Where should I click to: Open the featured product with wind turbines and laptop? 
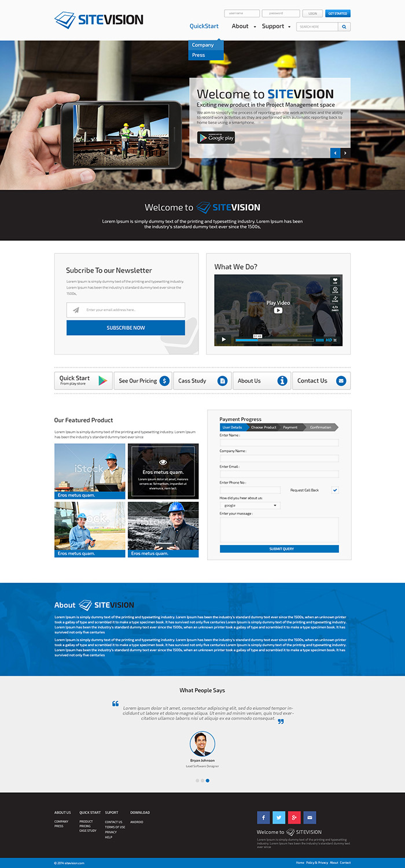(x=90, y=471)
